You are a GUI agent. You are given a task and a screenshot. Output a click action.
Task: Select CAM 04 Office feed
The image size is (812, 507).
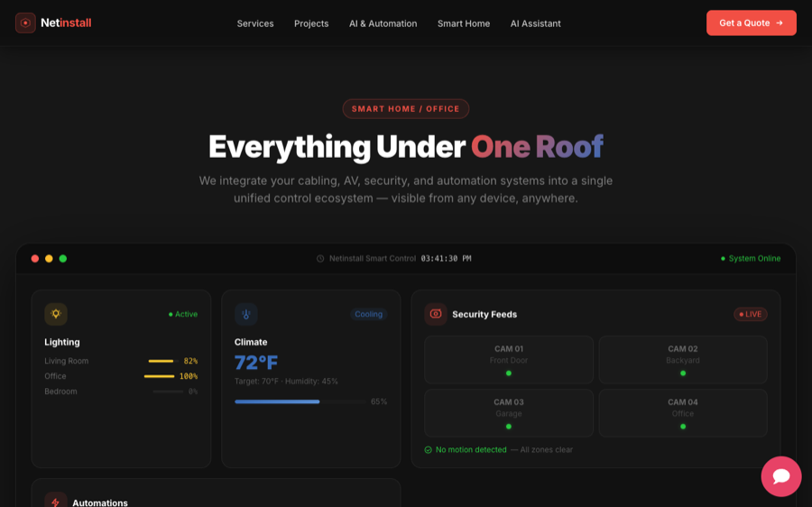[x=683, y=413]
